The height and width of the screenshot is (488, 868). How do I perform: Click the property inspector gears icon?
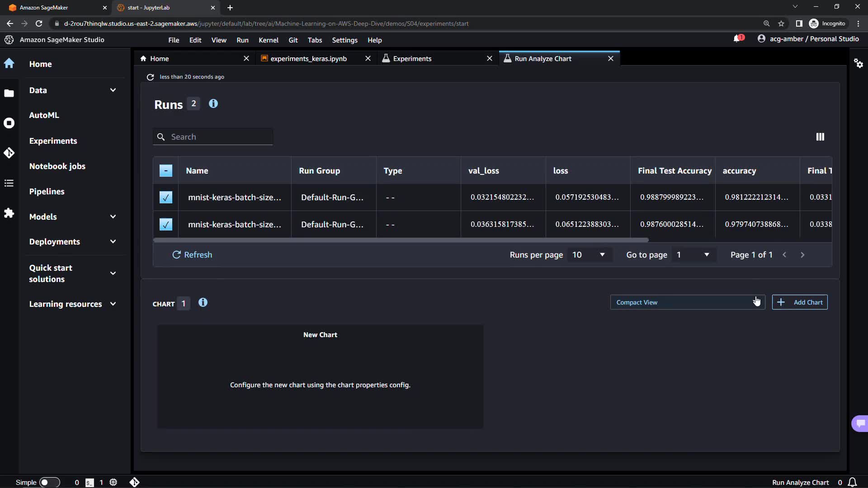click(x=858, y=63)
